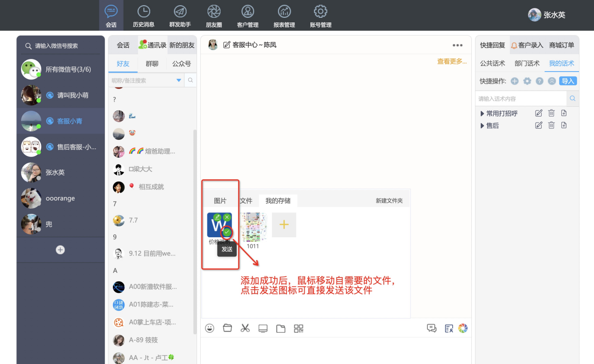This screenshot has height=364, width=594.
Task: Add new script to 售后 group
Action: pyautogui.click(x=564, y=125)
